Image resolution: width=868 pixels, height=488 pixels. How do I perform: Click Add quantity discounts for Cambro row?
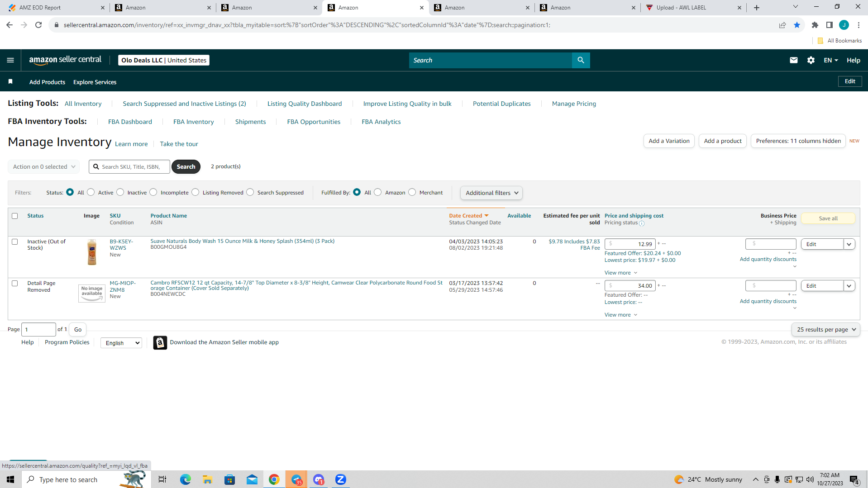coord(768,301)
